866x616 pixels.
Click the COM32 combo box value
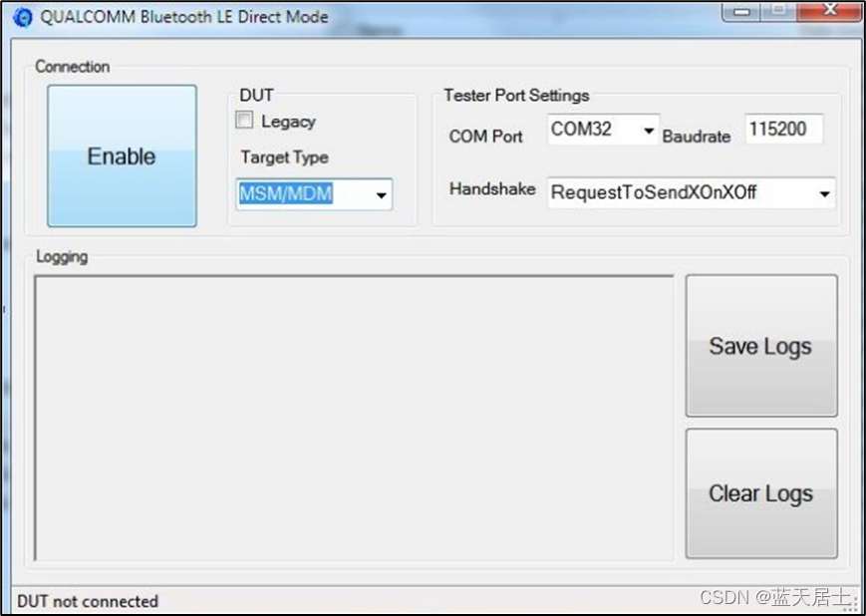582,130
